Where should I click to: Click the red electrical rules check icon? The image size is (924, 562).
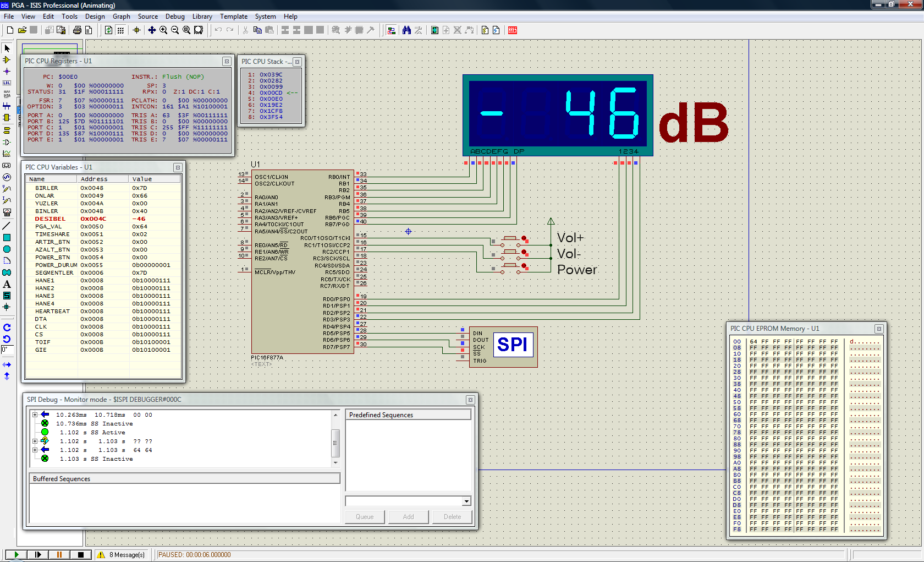pyautogui.click(x=513, y=30)
